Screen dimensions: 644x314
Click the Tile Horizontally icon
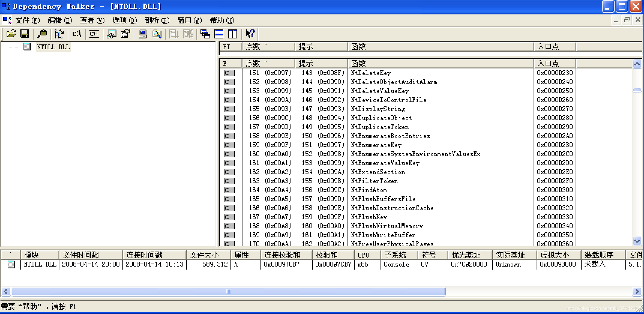[219, 34]
